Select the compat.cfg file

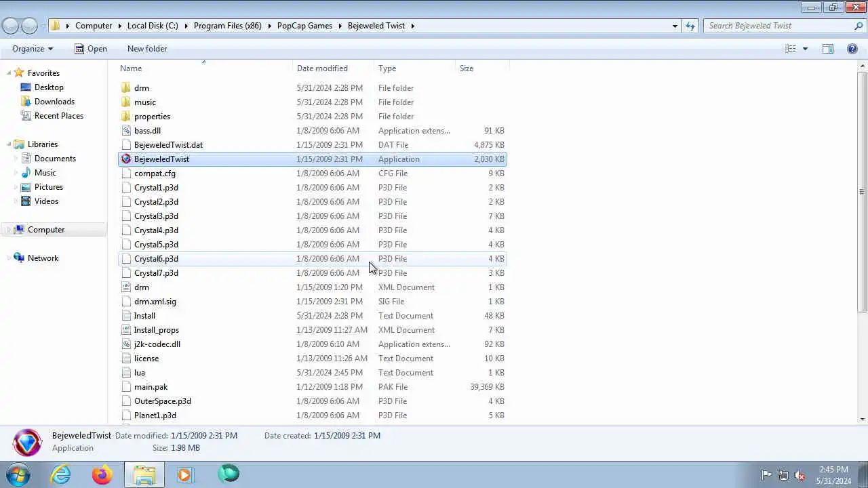pos(155,173)
